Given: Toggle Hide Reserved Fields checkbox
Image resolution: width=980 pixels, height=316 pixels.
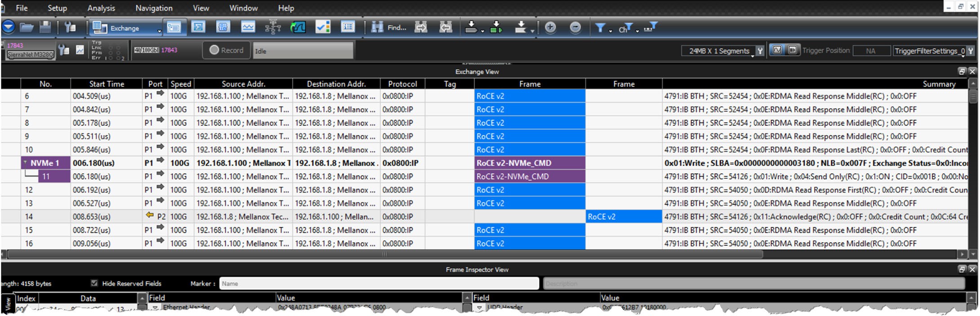Looking at the screenshot, I should click(x=94, y=283).
